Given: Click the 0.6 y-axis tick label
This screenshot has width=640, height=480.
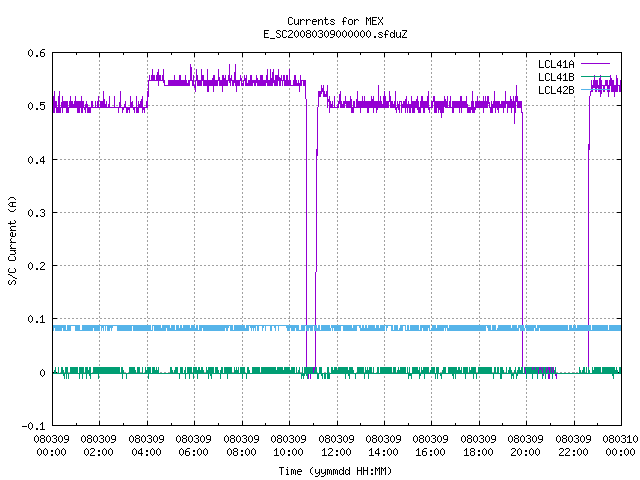Looking at the screenshot, I should 37,53.
